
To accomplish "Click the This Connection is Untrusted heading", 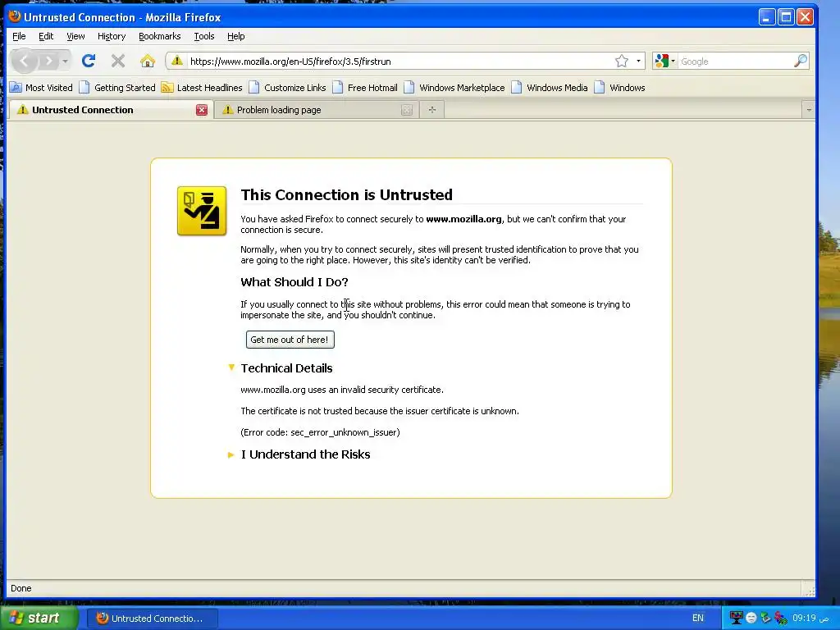I will pos(347,194).
